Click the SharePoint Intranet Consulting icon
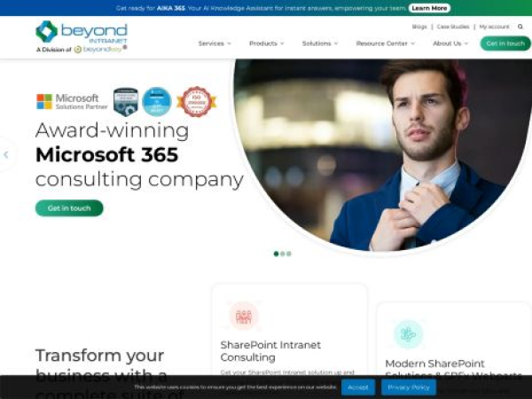The image size is (532, 399). coord(244,316)
